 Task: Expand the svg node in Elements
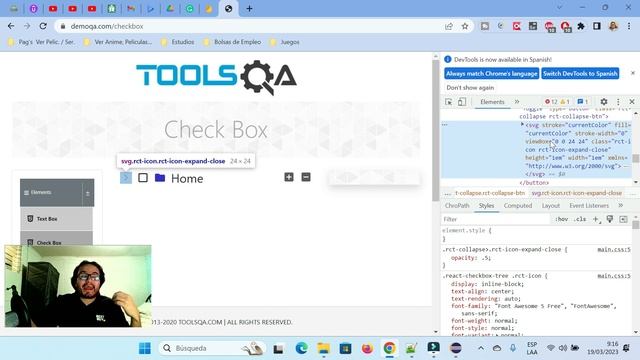click(522, 124)
